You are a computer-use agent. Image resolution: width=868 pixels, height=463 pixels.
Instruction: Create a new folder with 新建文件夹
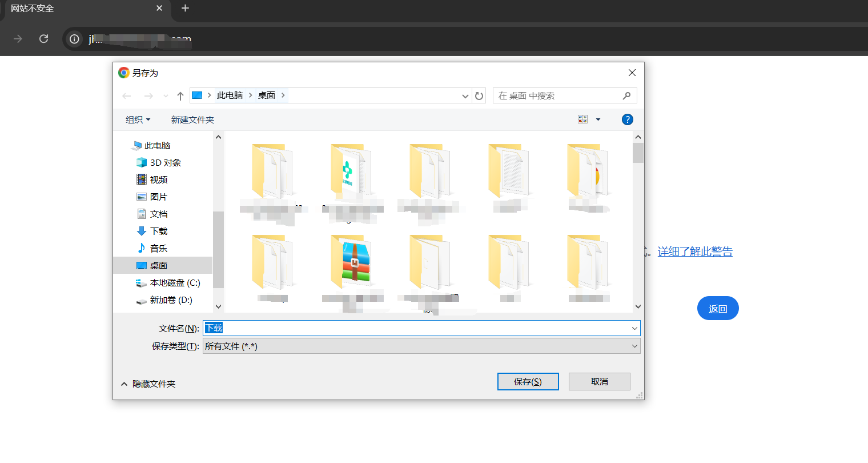pyautogui.click(x=192, y=119)
